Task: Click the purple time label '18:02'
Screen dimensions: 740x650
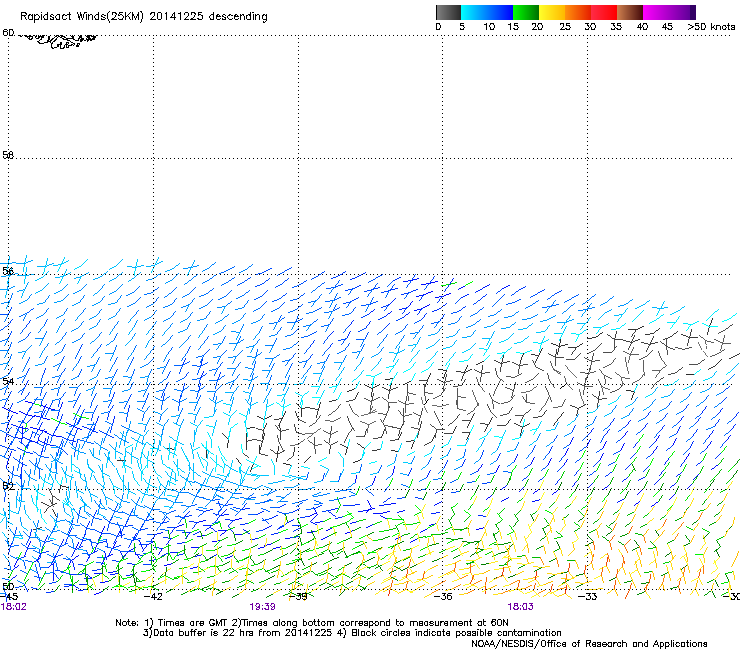Action: pos(14,607)
